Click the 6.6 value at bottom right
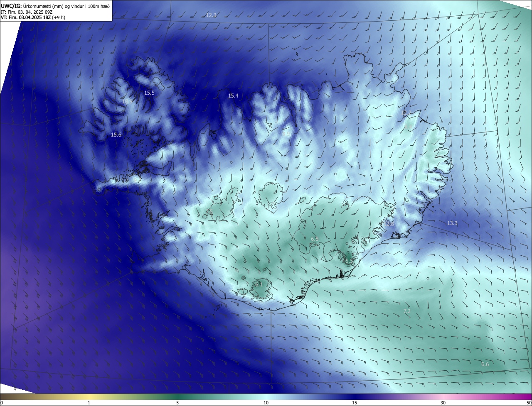 coord(485,364)
